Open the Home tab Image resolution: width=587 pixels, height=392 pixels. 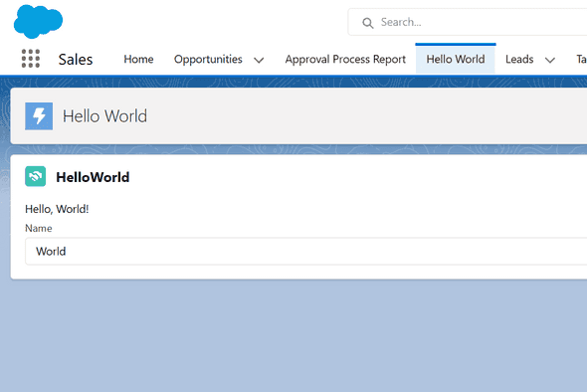point(138,59)
